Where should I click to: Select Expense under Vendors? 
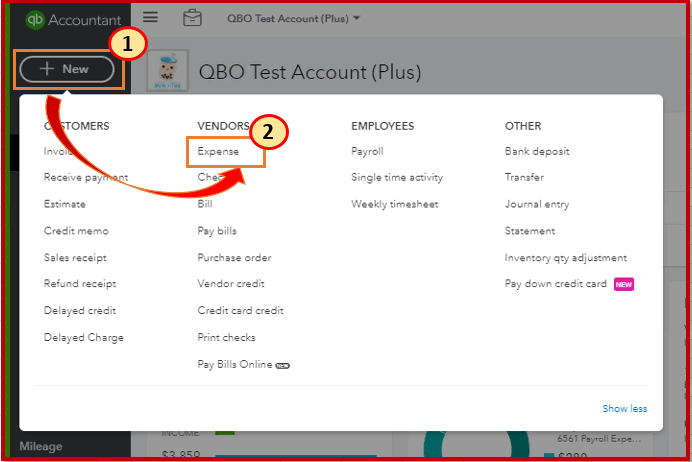coord(218,151)
